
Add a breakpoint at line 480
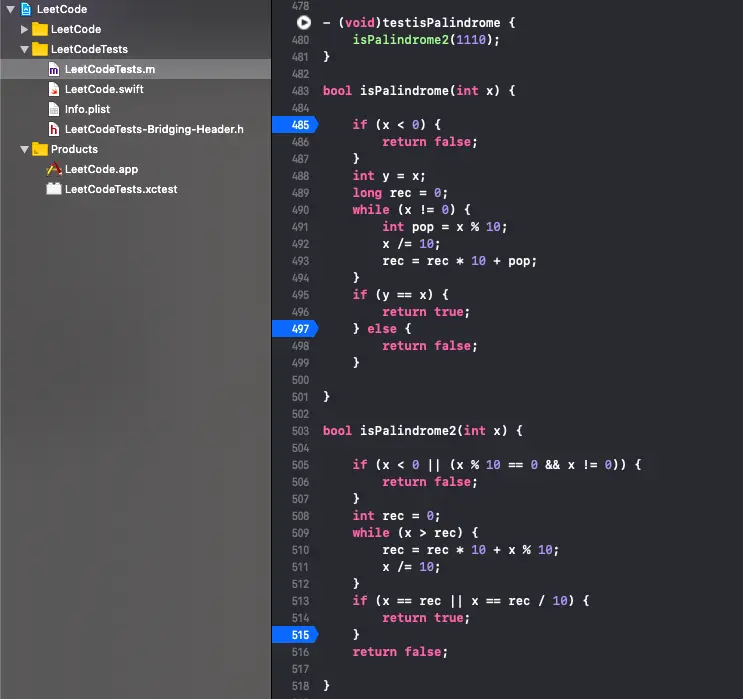coord(300,40)
